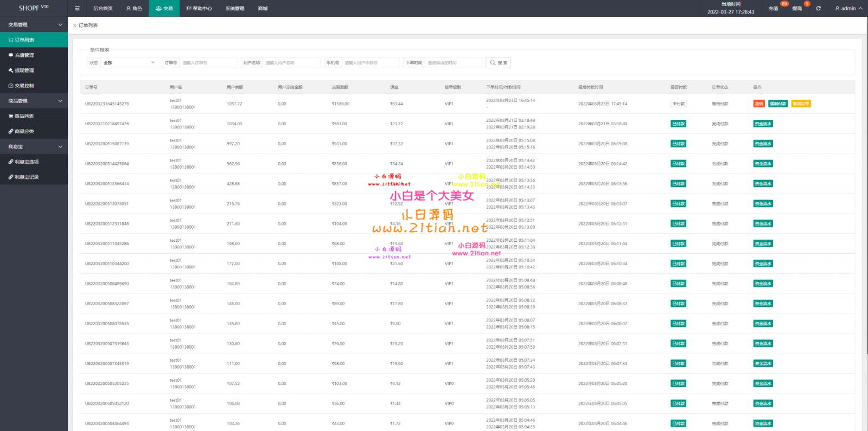Click 资金流水 button for order UB2203200507343319
Image resolution: width=868 pixels, height=431 pixels.
click(x=763, y=363)
